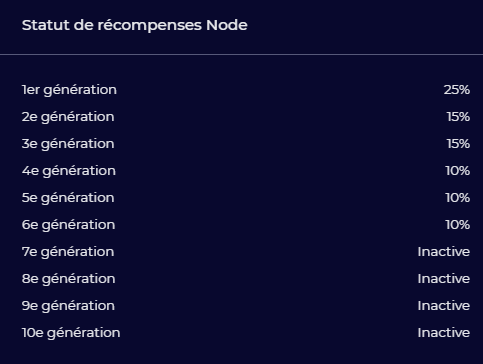Click the Inactive status for 10e génération

click(x=444, y=333)
